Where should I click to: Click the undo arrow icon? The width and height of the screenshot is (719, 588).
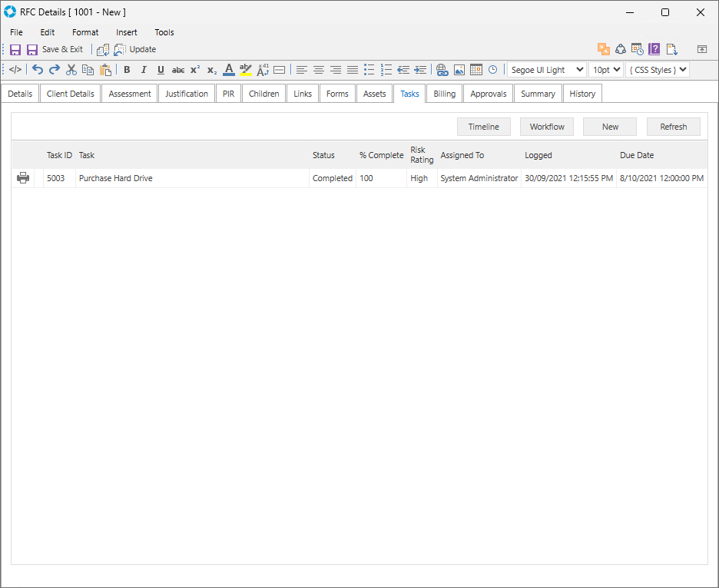(38, 70)
